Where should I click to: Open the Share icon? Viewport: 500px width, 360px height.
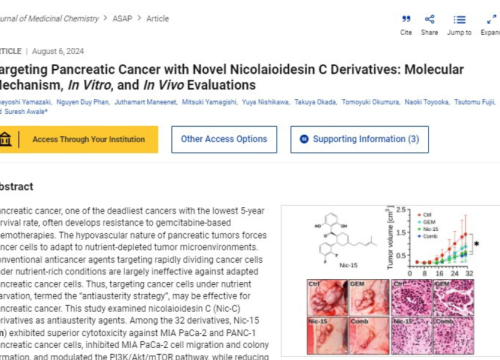pyautogui.click(x=429, y=19)
